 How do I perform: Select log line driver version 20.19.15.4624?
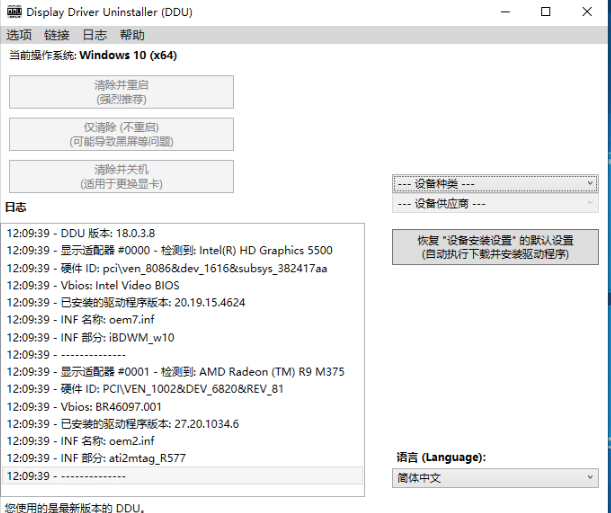182,302
